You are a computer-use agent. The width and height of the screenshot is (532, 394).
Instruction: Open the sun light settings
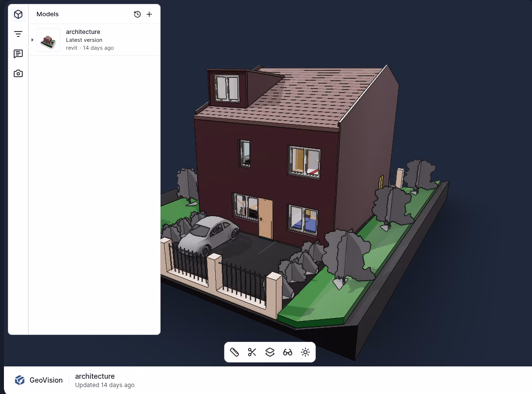coord(305,352)
